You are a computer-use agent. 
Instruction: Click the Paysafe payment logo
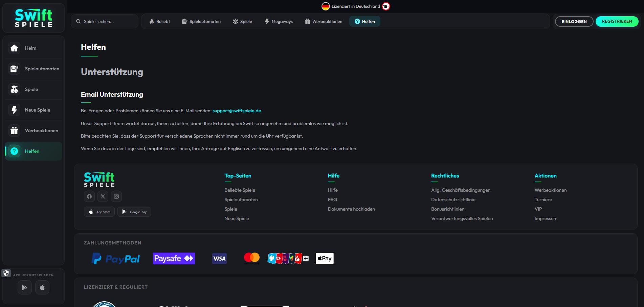174,259
